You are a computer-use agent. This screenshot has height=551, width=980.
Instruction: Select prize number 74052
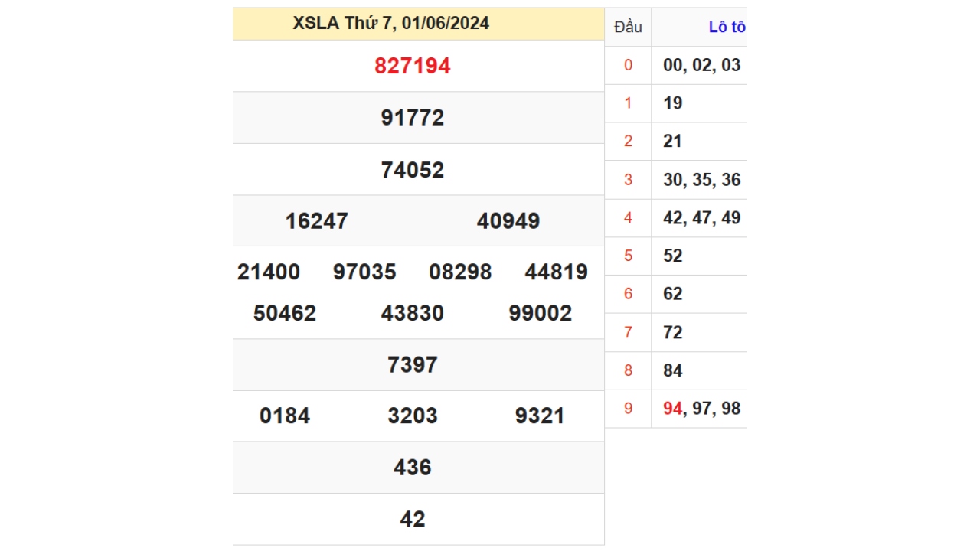click(413, 170)
